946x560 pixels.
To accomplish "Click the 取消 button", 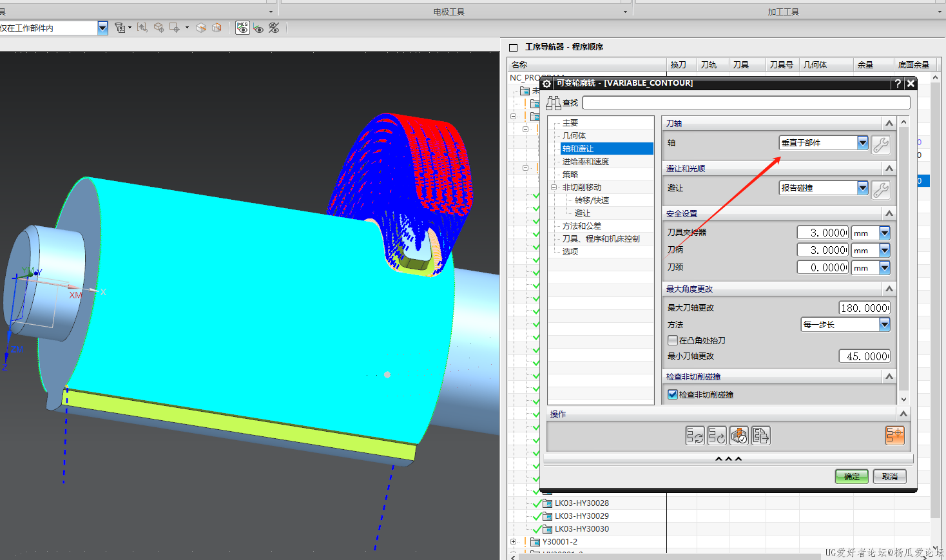I will tap(890, 476).
